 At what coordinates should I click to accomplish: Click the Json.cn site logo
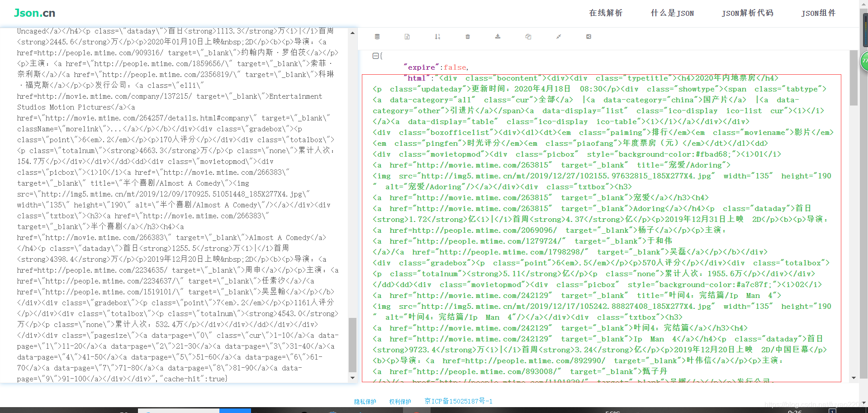coord(34,13)
